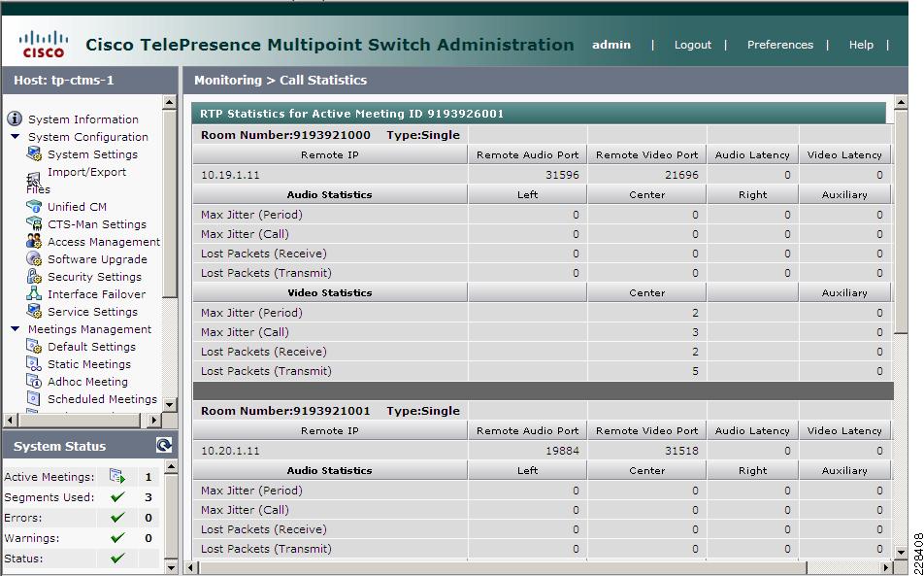Viewport: 924px width, 576px height.
Task: Click the Default Settings icon
Action: 34,346
